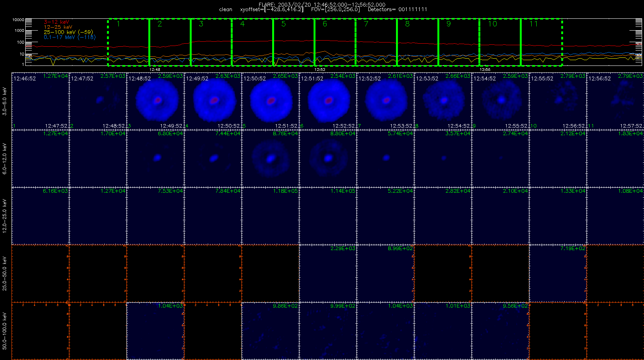Viewport: 644px width, 360px height.
Task: Click the orange 12-25 keV legend entry
Action: pyautogui.click(x=58, y=27)
